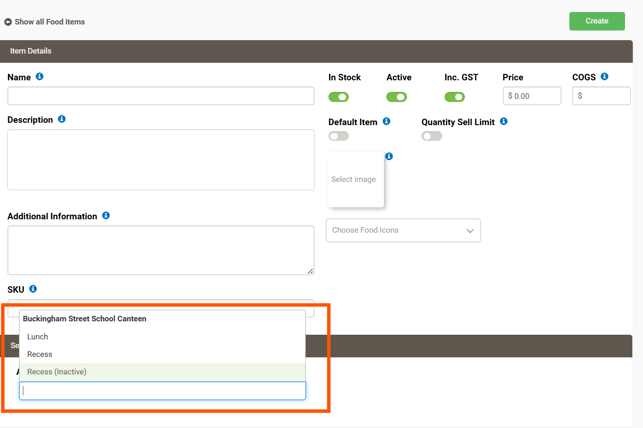Enable the Default Item toggle
The height and width of the screenshot is (428, 643).
339,136
